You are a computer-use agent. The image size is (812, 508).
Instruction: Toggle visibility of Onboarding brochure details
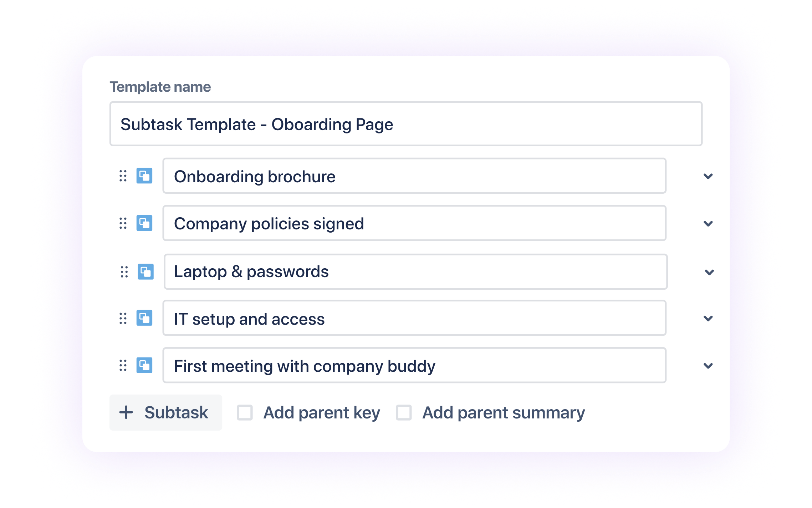pos(708,176)
